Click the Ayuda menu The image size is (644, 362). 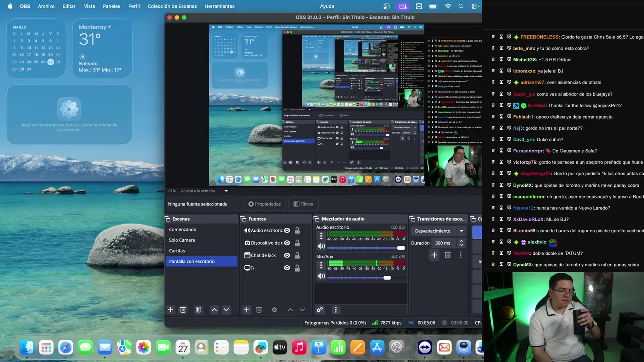(x=327, y=6)
